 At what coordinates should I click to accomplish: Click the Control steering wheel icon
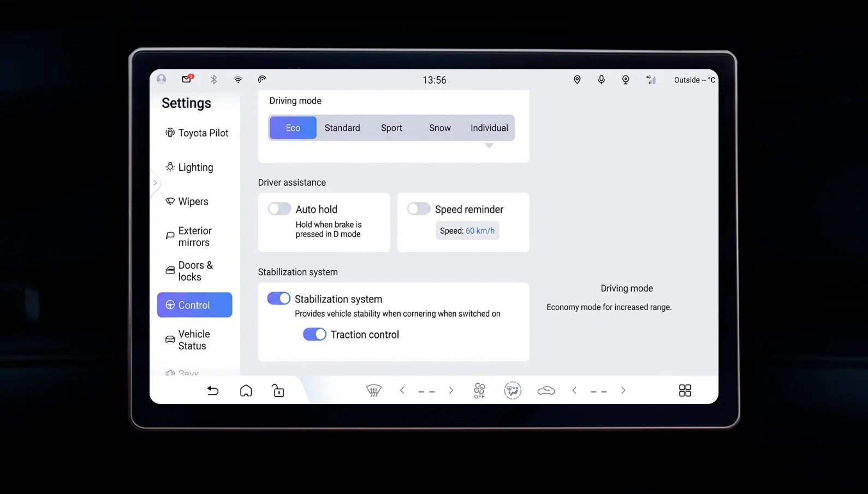[170, 305]
